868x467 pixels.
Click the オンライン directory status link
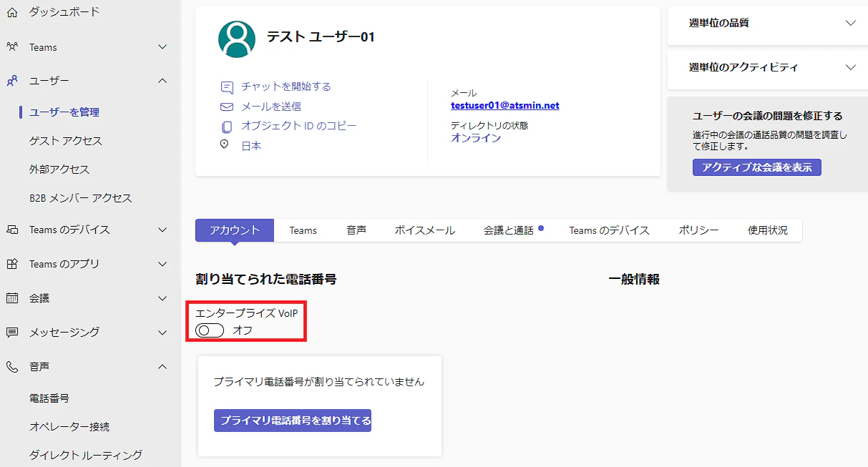coord(476,138)
